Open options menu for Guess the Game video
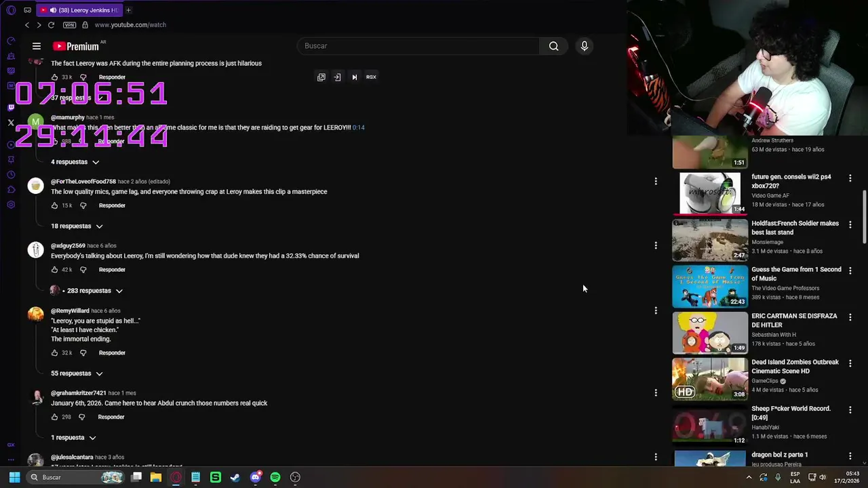 pos(850,270)
